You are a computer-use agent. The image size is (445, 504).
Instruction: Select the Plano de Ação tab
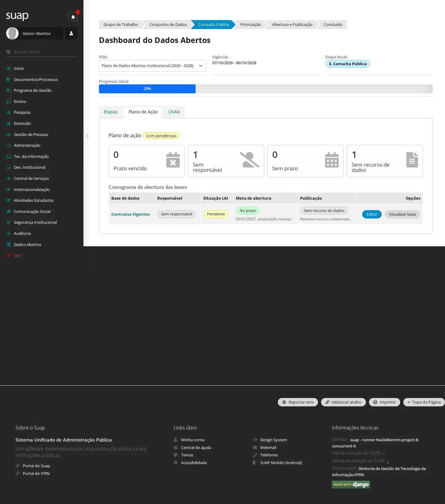(143, 112)
